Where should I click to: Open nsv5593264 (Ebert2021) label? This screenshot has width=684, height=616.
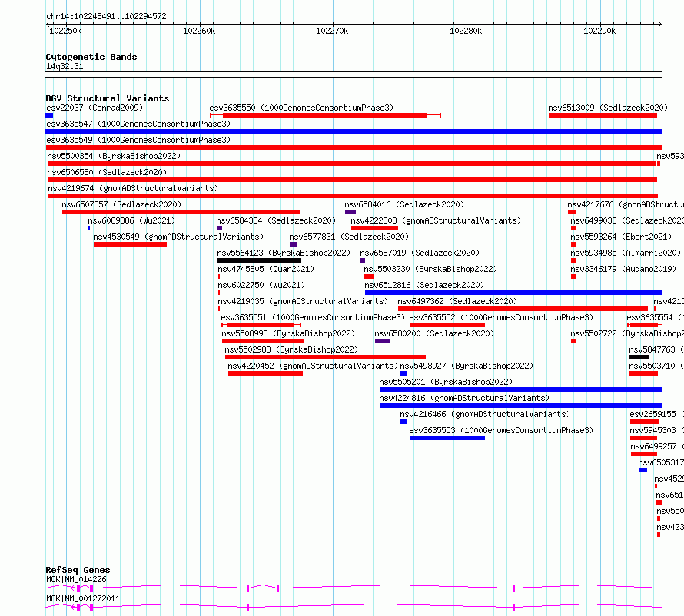click(621, 237)
